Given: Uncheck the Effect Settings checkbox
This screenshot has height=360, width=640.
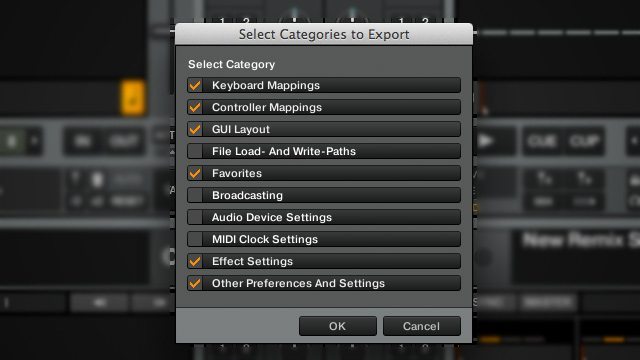Looking at the screenshot, I should pyautogui.click(x=195, y=261).
